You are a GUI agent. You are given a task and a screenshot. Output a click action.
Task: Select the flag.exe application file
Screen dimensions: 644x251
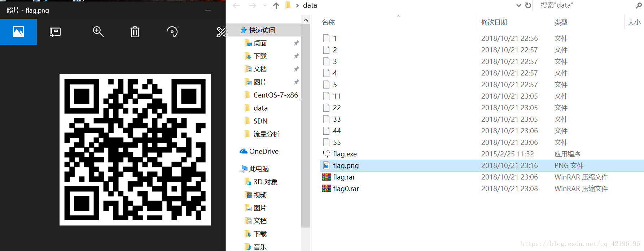point(345,154)
